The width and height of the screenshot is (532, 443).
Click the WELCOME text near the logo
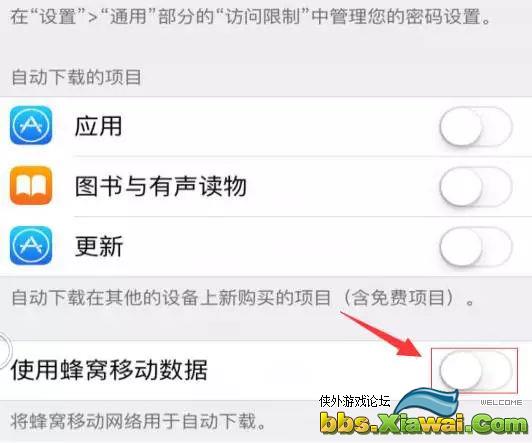(501, 402)
